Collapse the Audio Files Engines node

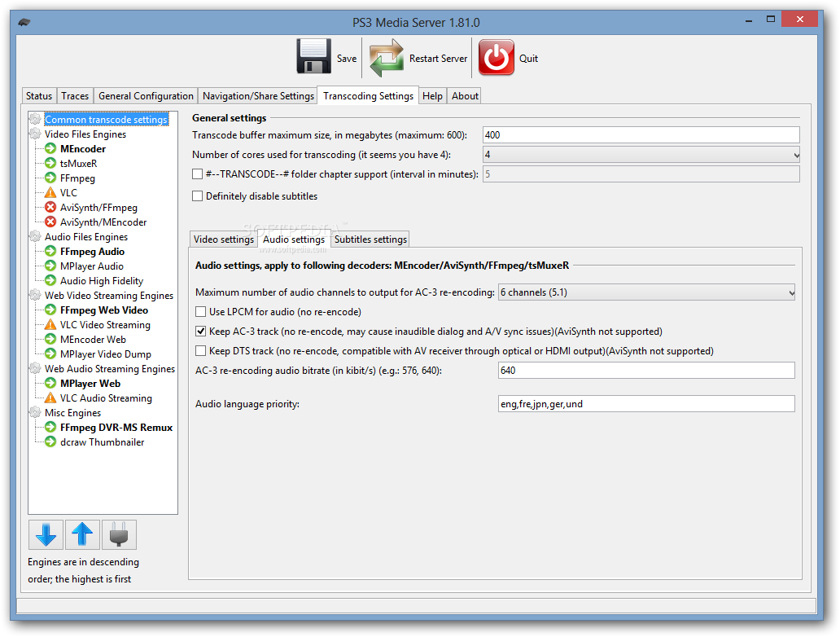35,236
